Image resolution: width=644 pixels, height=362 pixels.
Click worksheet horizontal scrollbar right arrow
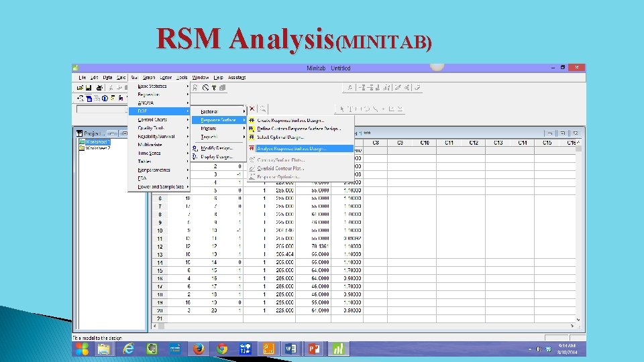click(572, 326)
